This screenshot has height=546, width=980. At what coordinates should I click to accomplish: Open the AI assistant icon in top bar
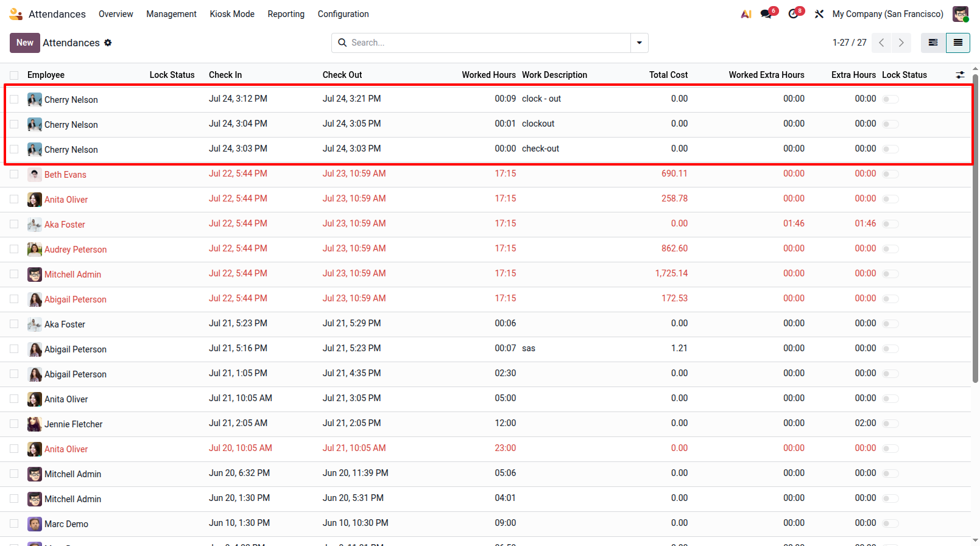pos(746,14)
